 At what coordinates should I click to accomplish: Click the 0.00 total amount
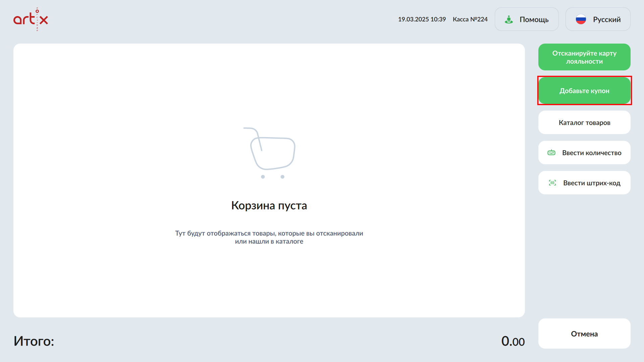click(513, 341)
